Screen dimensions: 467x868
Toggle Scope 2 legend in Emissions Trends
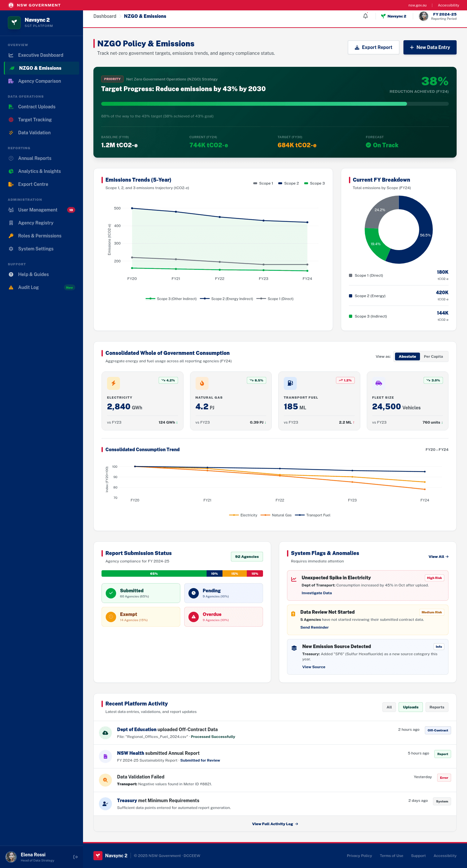pos(288,183)
